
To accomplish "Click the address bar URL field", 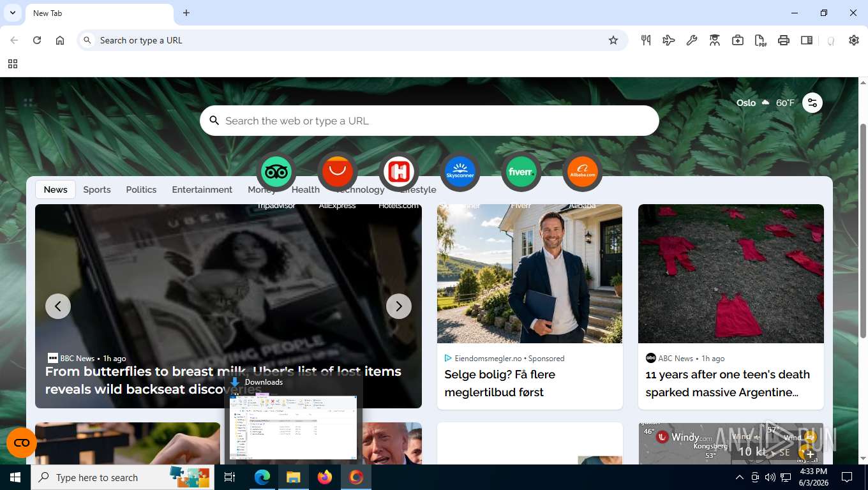I will coord(351,40).
